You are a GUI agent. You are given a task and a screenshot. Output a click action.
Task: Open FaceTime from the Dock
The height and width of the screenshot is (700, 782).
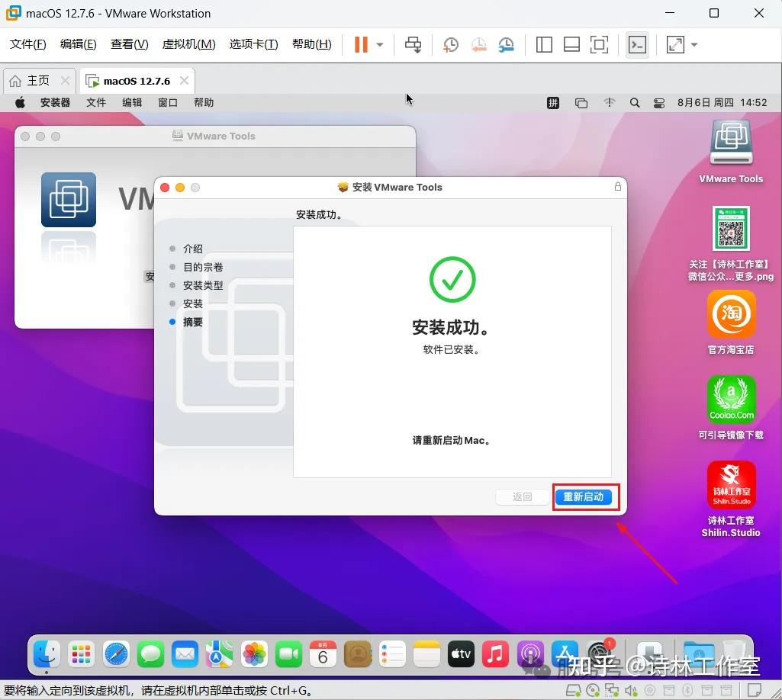click(x=288, y=653)
